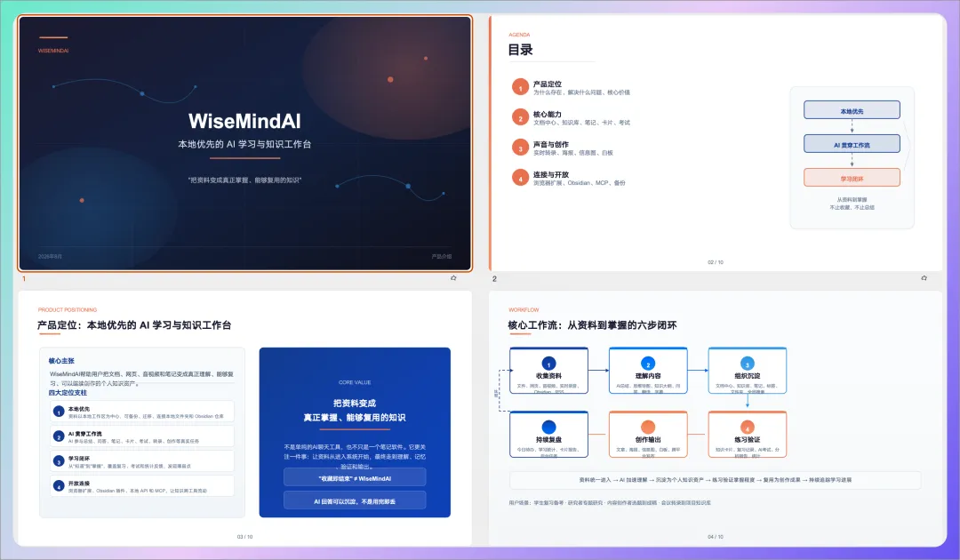Click the '04 / 10' page indicator

[716, 537]
